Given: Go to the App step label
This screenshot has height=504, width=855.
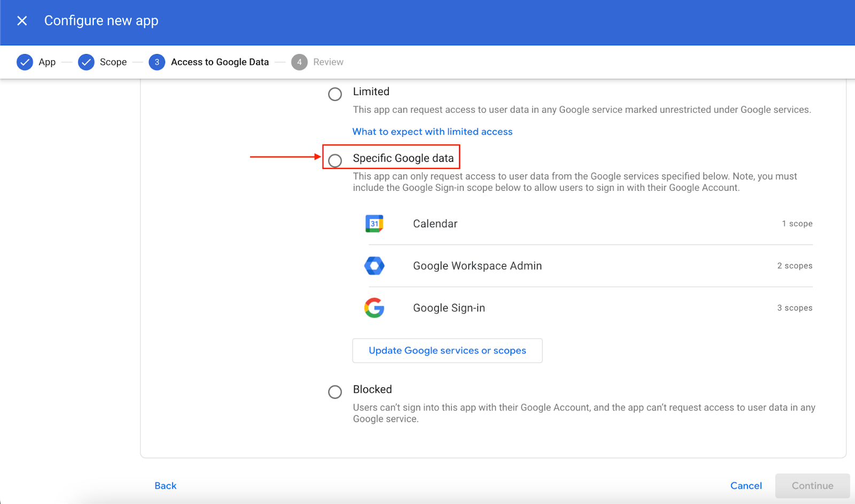Looking at the screenshot, I should click(x=47, y=62).
